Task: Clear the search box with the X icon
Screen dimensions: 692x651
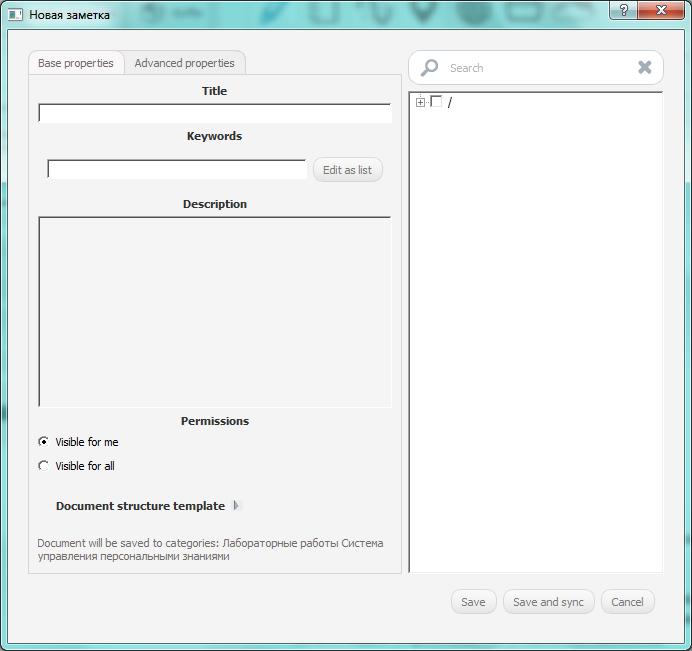Action: 645,68
